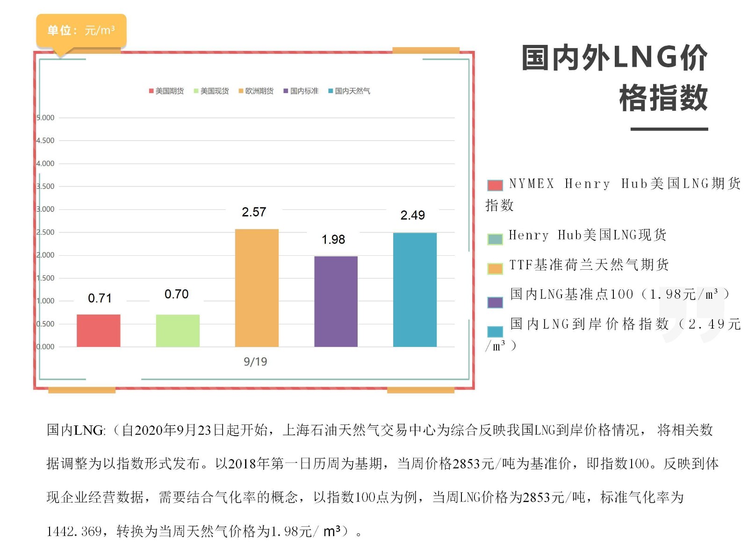The height and width of the screenshot is (560, 748).
Task: Click the red 美国期货 legend swatch
Action: (x=151, y=91)
